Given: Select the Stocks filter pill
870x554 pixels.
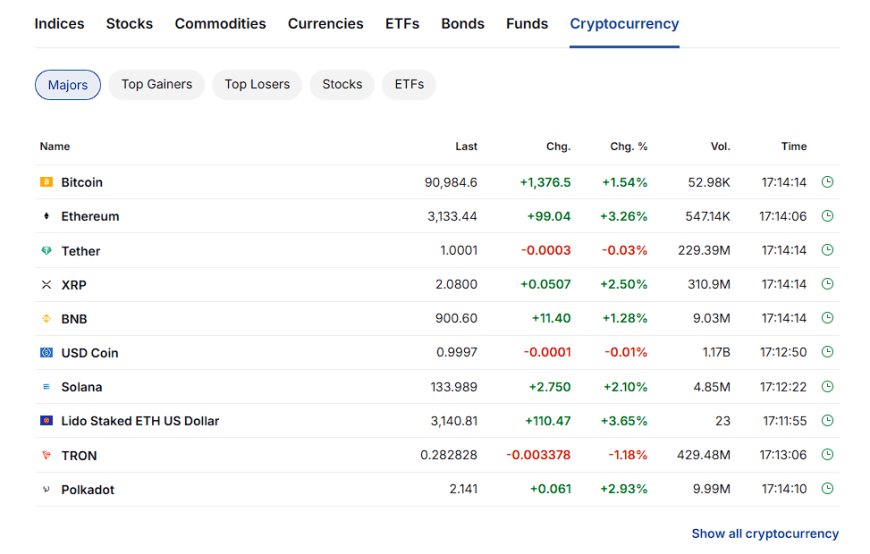Looking at the screenshot, I should coord(342,84).
